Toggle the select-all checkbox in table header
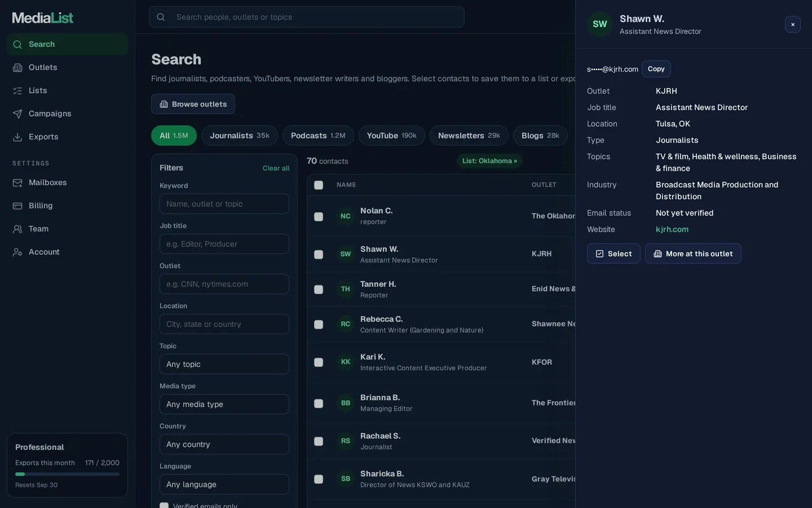The image size is (812, 508). (x=319, y=185)
